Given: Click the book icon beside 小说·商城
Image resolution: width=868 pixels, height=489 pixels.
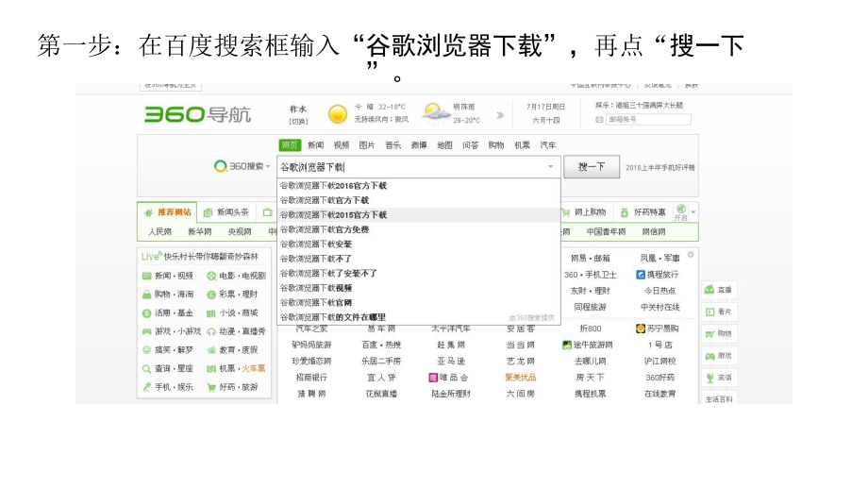Looking at the screenshot, I should pos(211,313).
